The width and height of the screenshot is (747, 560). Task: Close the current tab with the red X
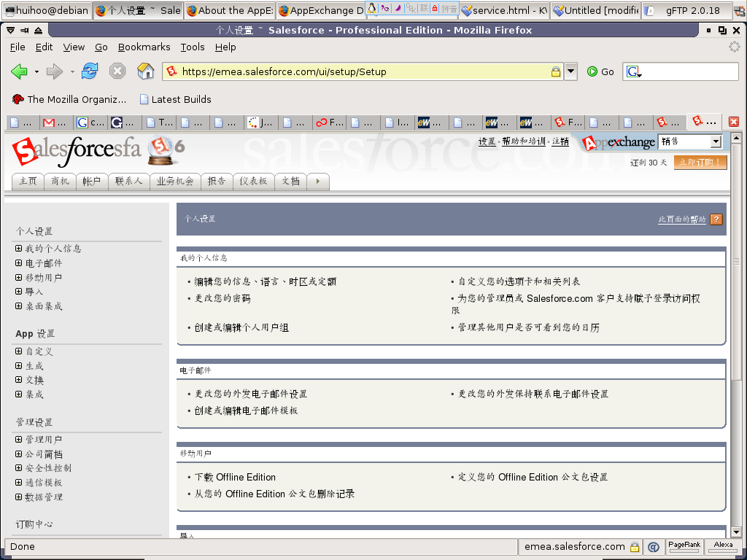click(734, 122)
